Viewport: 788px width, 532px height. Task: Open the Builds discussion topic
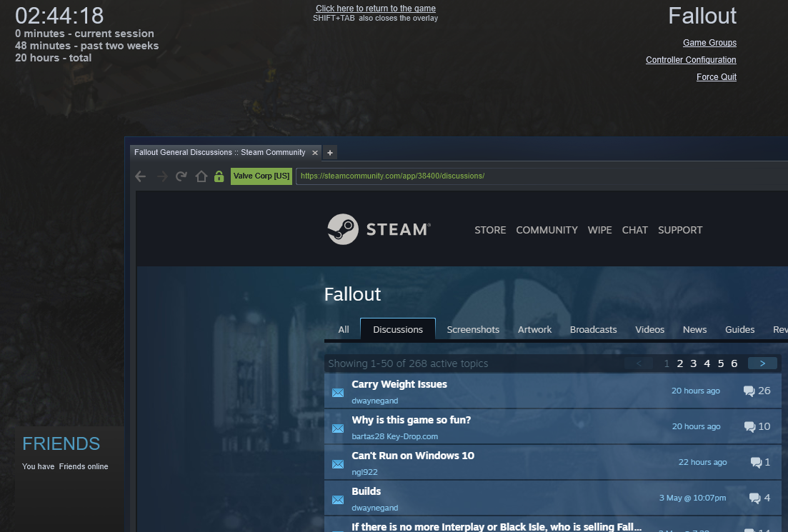366,491
